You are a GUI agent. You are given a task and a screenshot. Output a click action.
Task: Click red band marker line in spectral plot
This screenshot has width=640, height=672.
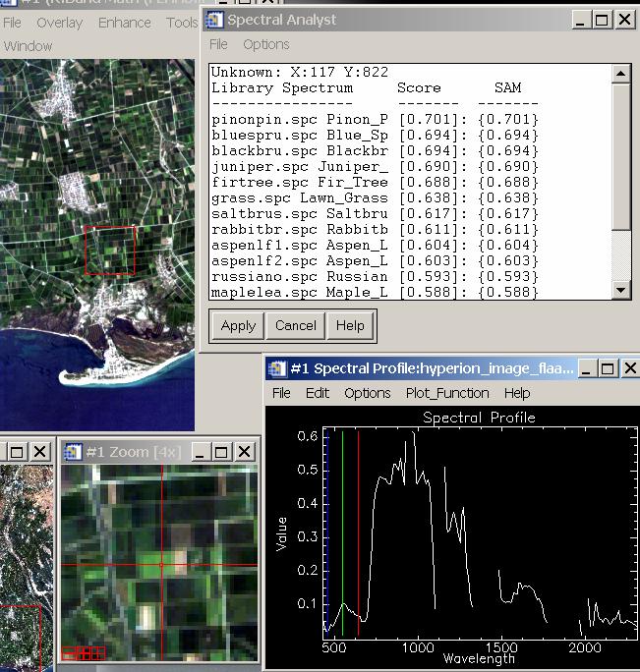click(x=359, y=533)
